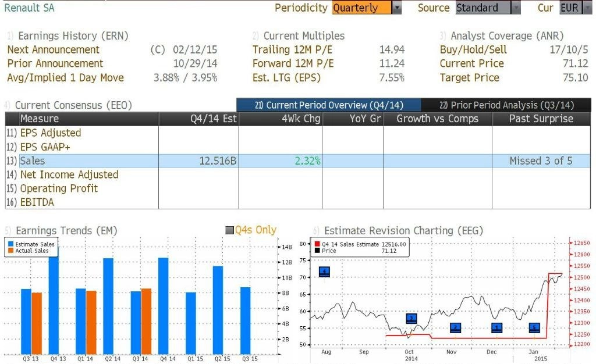Click the arrow beside Source Standard
Viewport: 596px width, 364px height.
[516, 8]
